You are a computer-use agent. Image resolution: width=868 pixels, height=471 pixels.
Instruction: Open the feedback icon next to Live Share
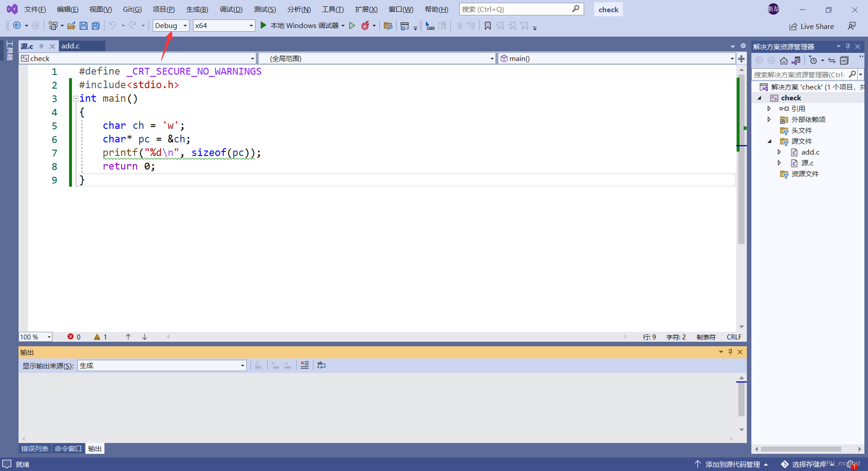point(852,26)
